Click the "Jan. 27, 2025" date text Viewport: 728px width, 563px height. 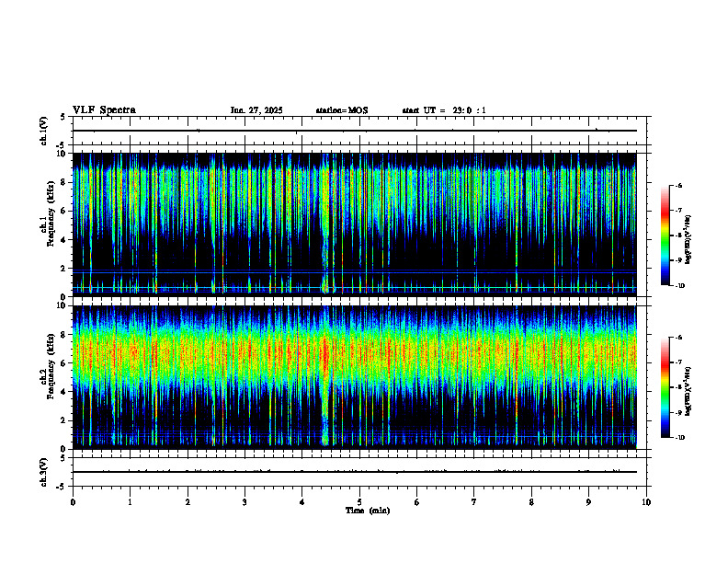pos(256,110)
